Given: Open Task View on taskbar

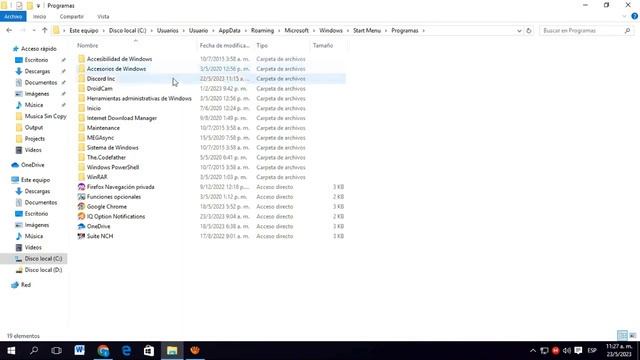Looking at the screenshot, I should pyautogui.click(x=56, y=351).
